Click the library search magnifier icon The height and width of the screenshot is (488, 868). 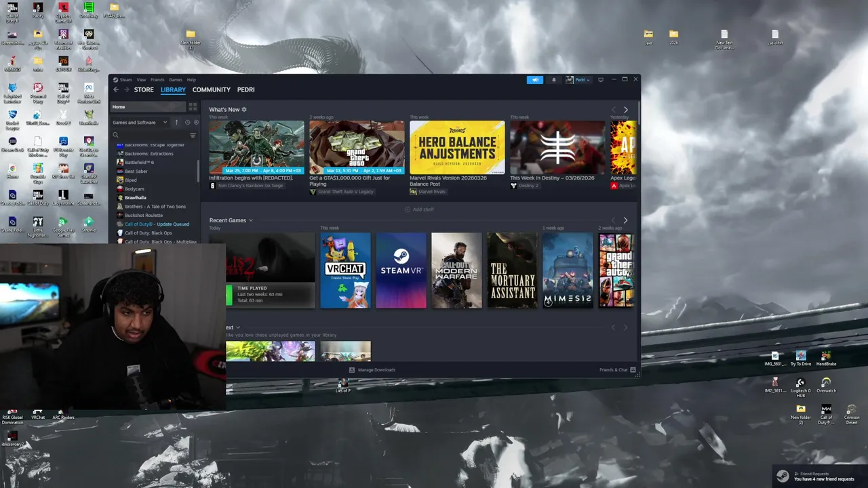click(116, 136)
